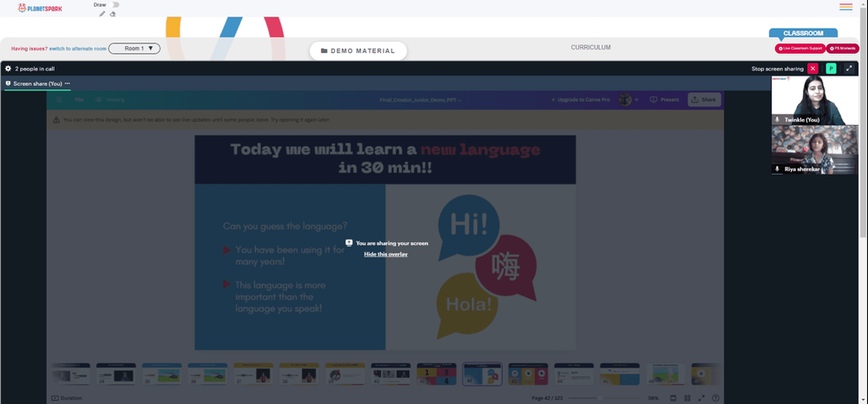Open the Canva Viewing mode dropdown
Image resolution: width=868 pixels, height=404 pixels.
pyautogui.click(x=109, y=100)
